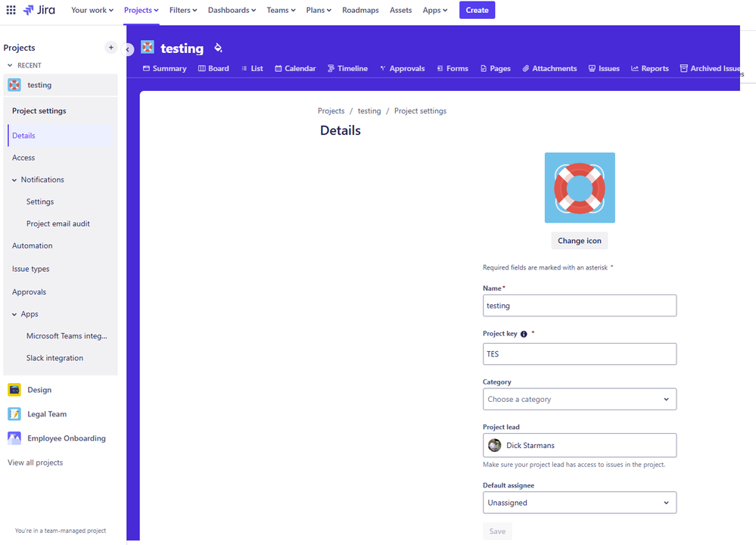Click the large lifebuoy project avatar
This screenshot has width=756, height=545.
pos(580,188)
